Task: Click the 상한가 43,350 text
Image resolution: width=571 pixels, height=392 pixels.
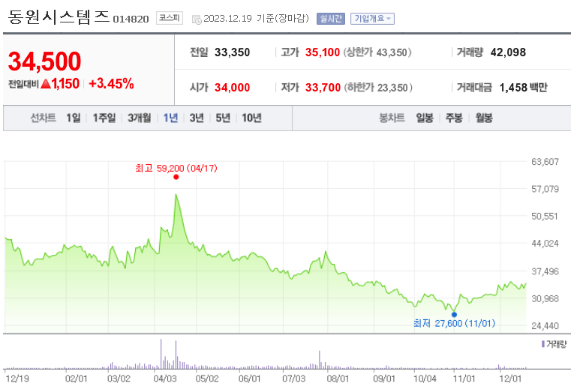Action: pyautogui.click(x=377, y=52)
